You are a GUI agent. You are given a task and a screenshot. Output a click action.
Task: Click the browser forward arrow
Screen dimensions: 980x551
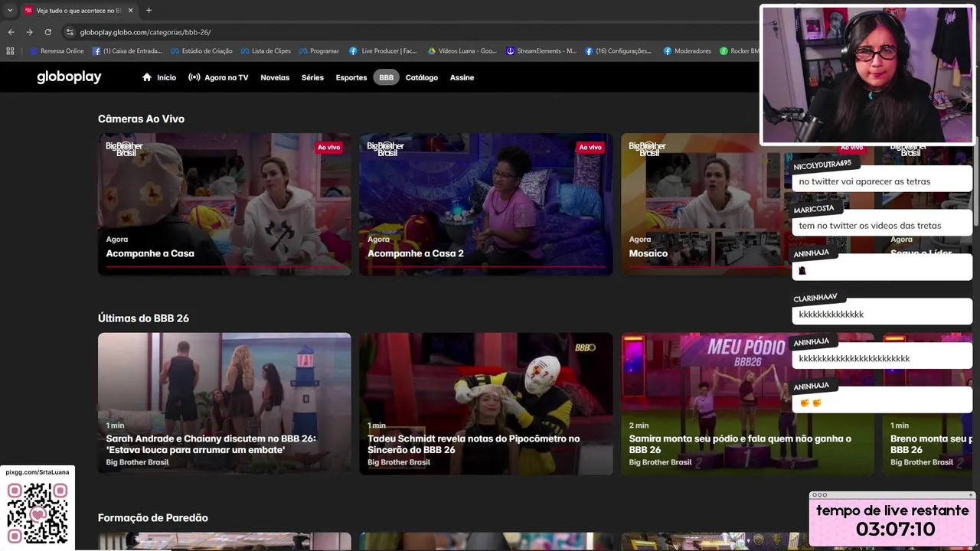29,32
